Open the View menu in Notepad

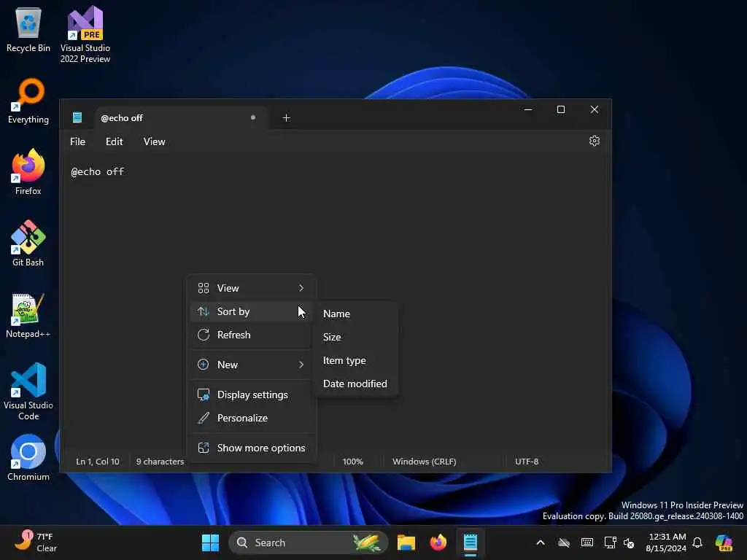(155, 141)
